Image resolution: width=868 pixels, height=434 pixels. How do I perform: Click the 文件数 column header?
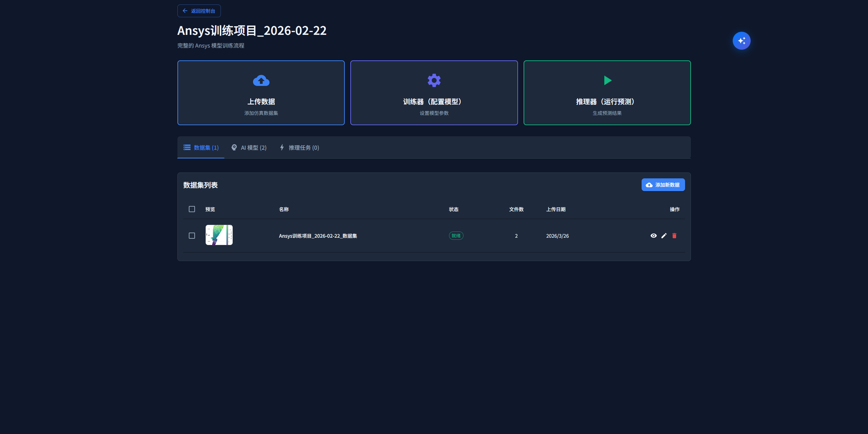coord(516,209)
